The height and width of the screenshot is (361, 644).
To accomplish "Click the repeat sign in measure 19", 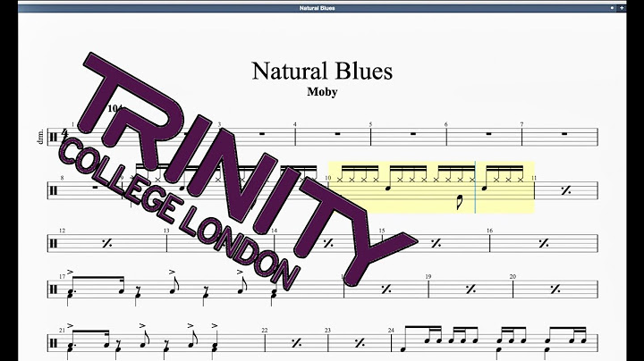I will click(x=470, y=290).
